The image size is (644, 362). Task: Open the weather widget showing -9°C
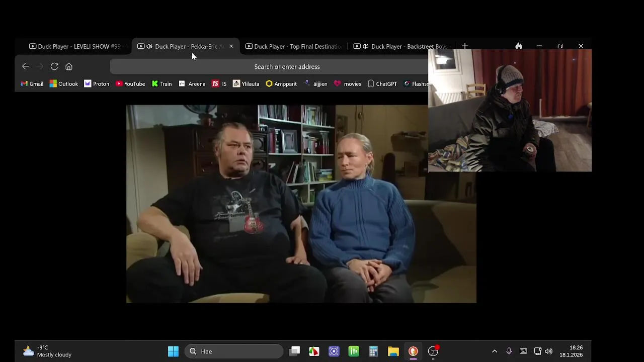point(47,351)
